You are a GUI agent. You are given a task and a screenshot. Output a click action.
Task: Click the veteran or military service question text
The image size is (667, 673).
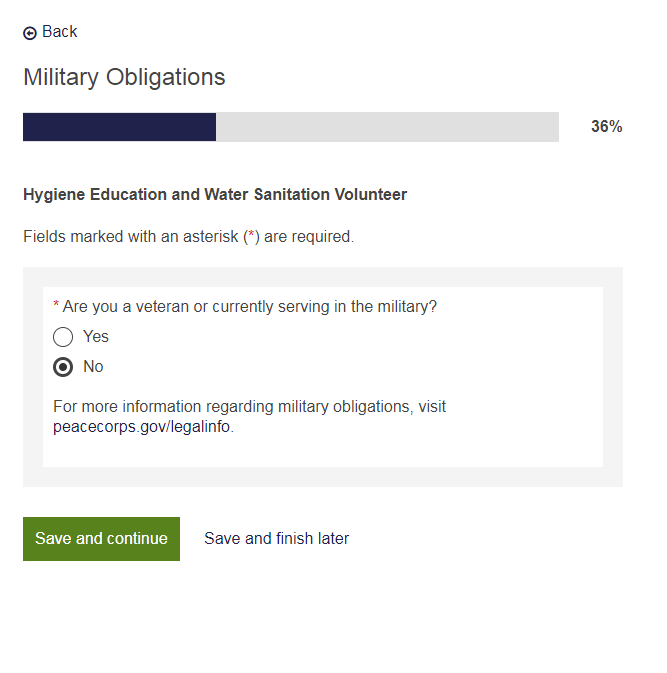pyautogui.click(x=250, y=307)
